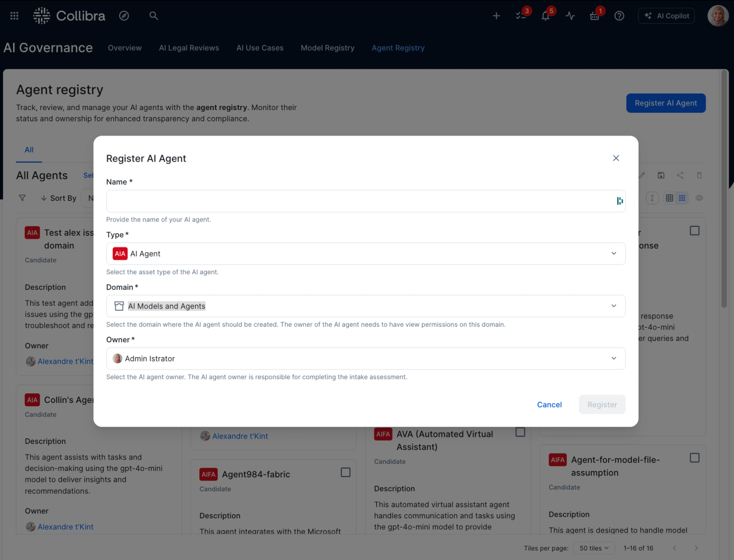Viewport: 734px width, 560px height.
Task: Open the help question mark icon
Action: (x=619, y=16)
